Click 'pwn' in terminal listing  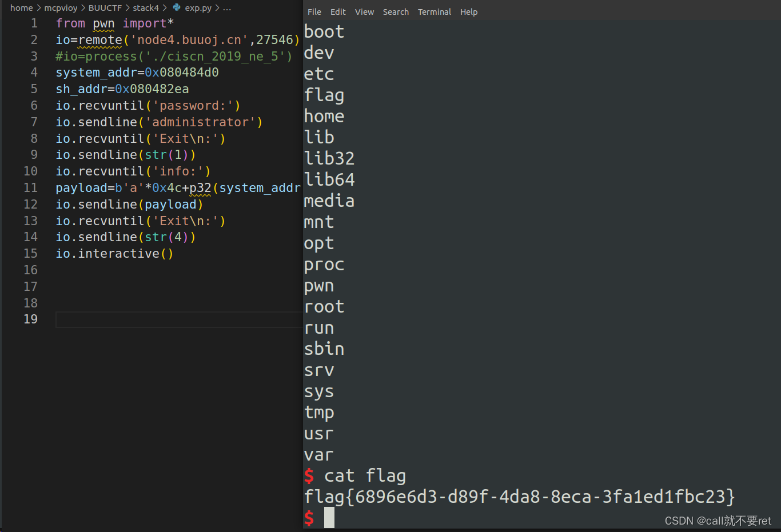[319, 286]
